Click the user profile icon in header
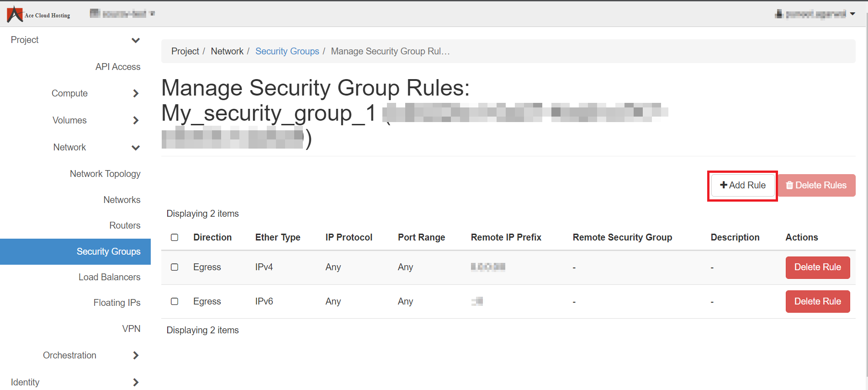This screenshot has height=390, width=868. pyautogui.click(x=779, y=14)
